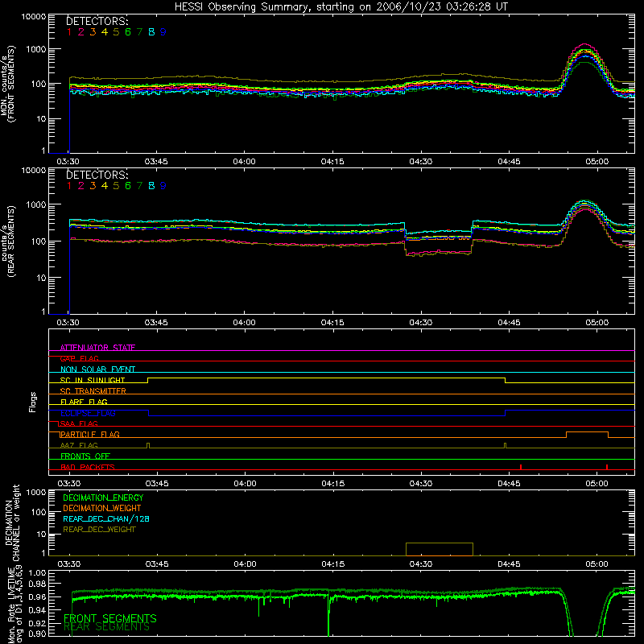This screenshot has height=644, width=644.
Task: Click the SC_TRANSMITTER flag label
Action: pos(93,391)
